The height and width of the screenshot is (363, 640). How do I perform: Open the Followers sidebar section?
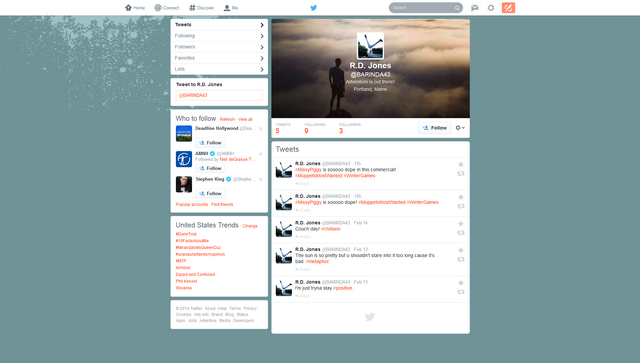tap(219, 47)
